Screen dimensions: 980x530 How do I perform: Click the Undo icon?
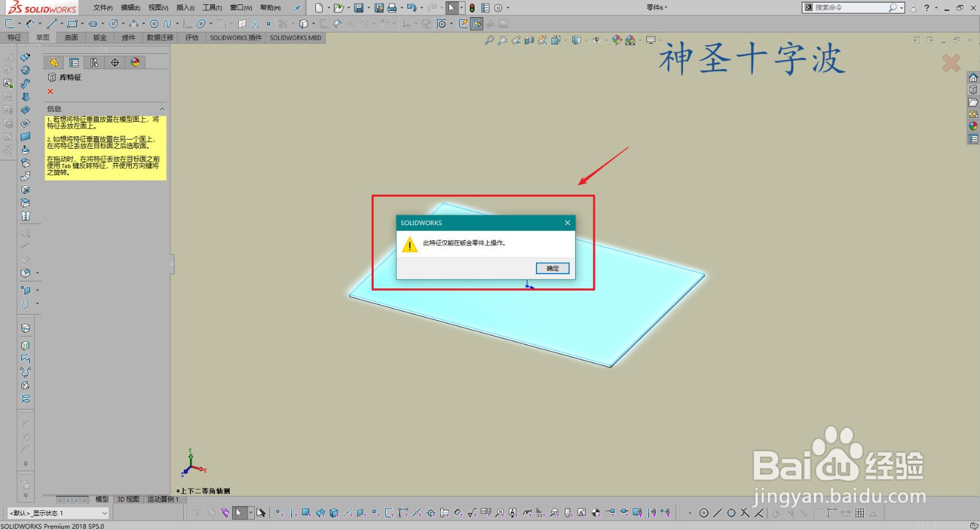(x=412, y=8)
